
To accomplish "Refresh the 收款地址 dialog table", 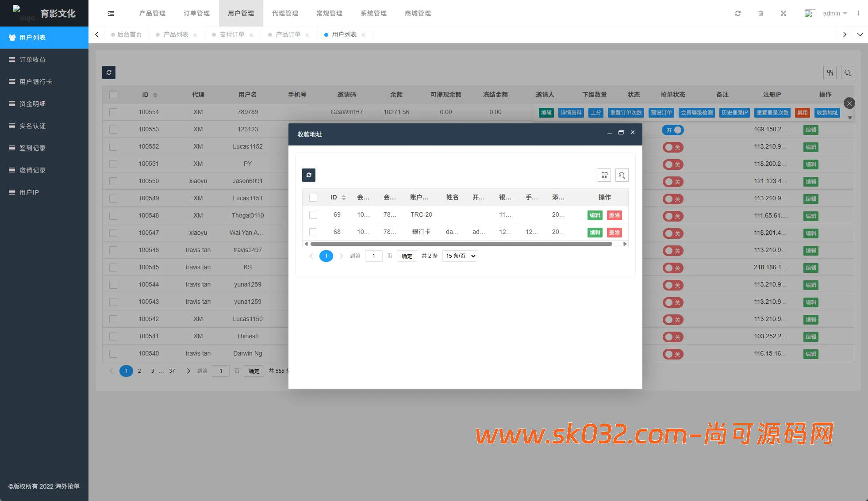I will (x=309, y=175).
